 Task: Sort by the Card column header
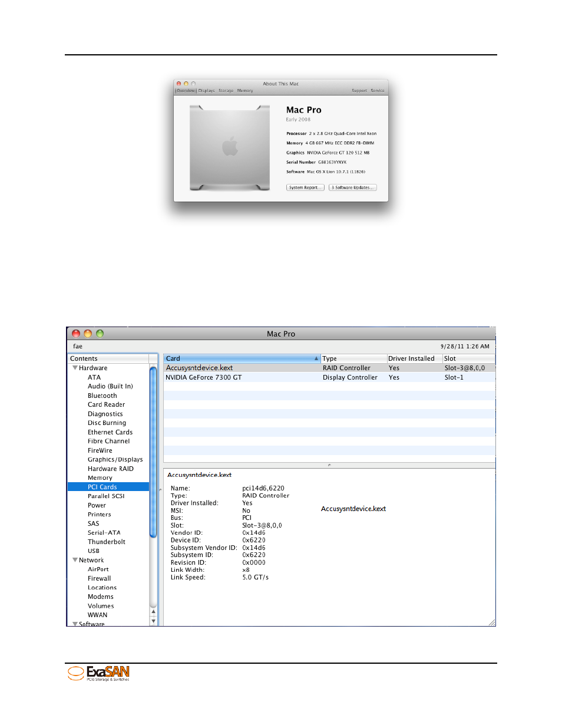point(242,358)
